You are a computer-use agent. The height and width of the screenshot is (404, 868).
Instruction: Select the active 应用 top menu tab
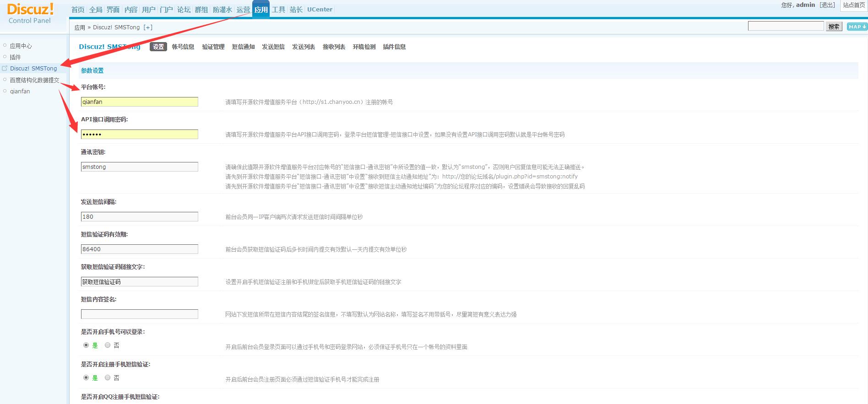(261, 10)
